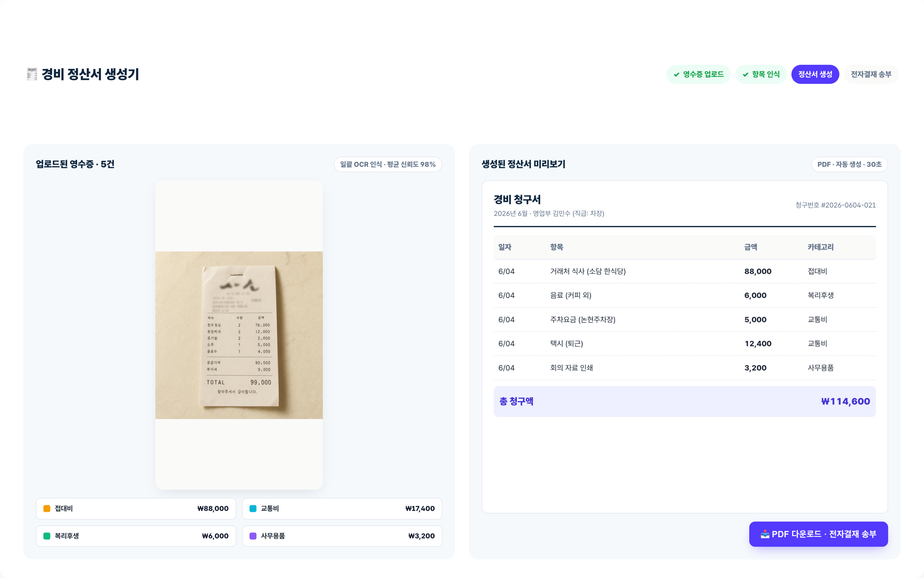
Task: Click 청구번호 #2026-0604-021
Action: pyautogui.click(x=835, y=205)
